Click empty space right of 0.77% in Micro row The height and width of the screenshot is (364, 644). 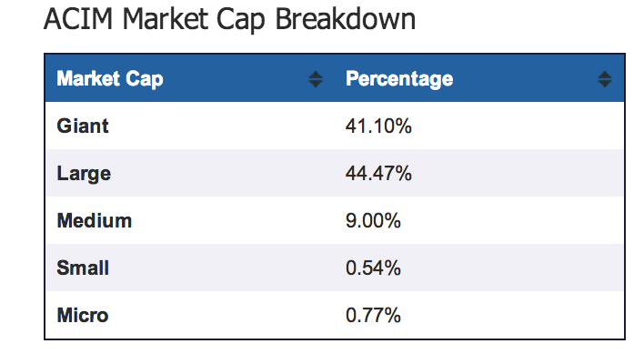tap(509, 315)
